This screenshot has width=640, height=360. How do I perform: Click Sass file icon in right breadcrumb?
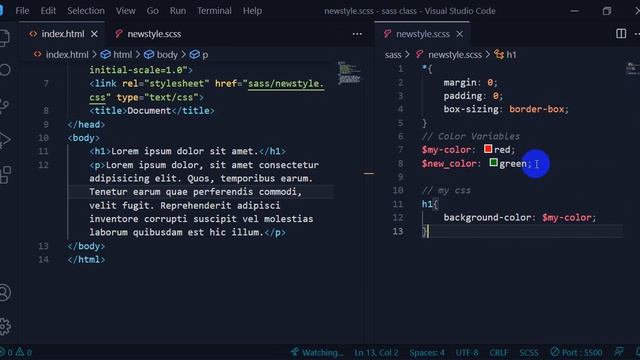coord(420,54)
